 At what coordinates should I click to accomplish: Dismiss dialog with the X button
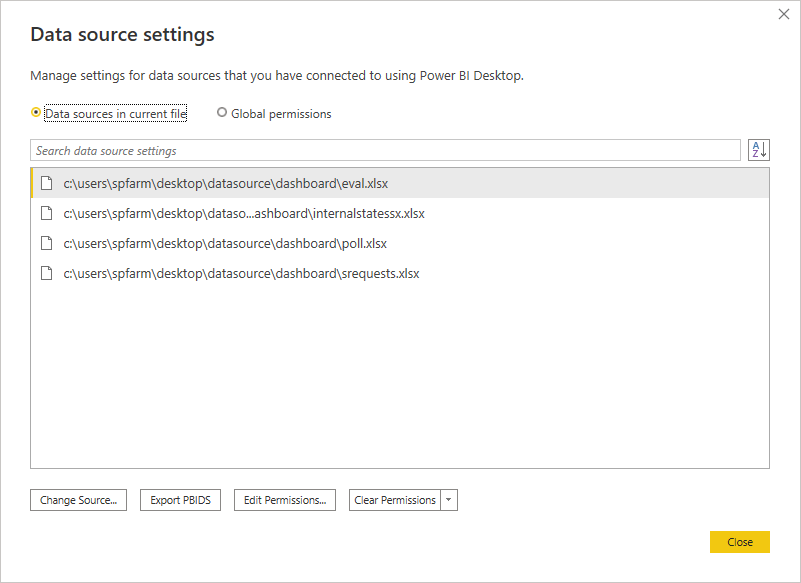pos(783,14)
